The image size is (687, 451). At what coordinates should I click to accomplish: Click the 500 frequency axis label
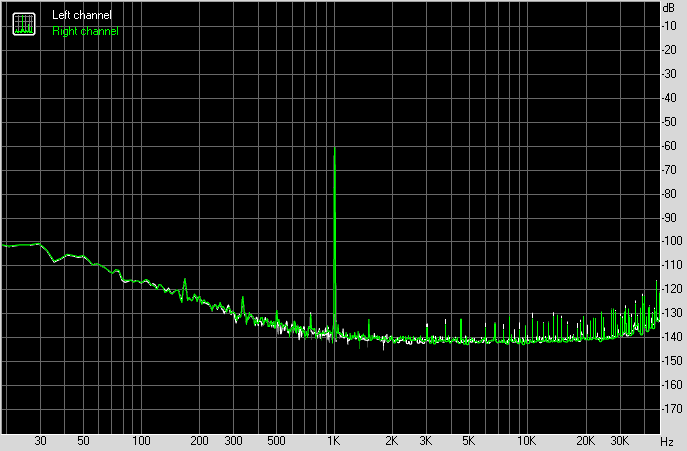click(x=276, y=440)
